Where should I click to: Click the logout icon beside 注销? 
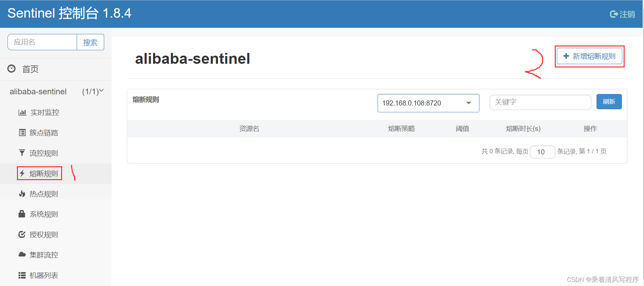coord(614,14)
